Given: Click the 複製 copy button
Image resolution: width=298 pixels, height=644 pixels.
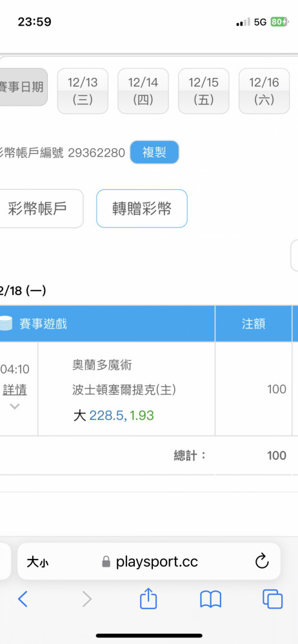Looking at the screenshot, I should tap(155, 153).
